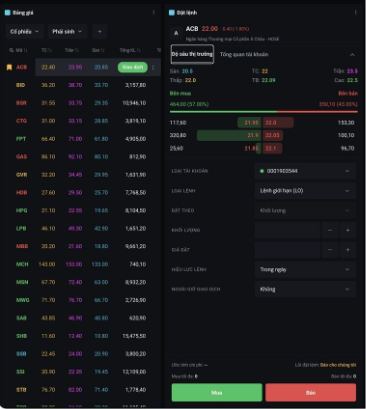Add a new watchlist tab with plus
366x409 pixels.
click(99, 32)
